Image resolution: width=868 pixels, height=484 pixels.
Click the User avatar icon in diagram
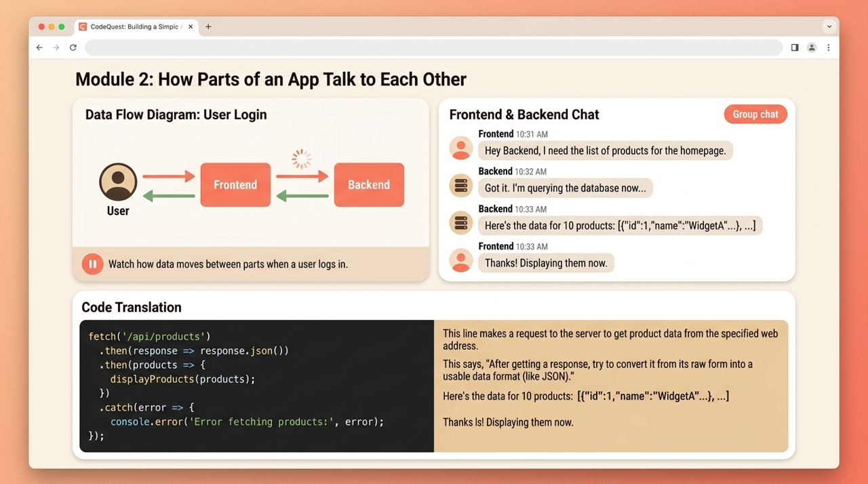118,182
